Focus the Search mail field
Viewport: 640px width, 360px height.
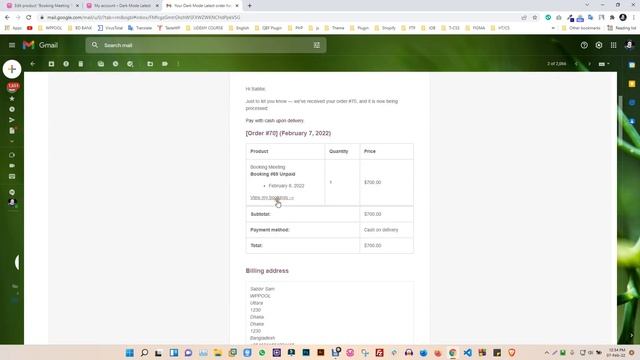206,45
